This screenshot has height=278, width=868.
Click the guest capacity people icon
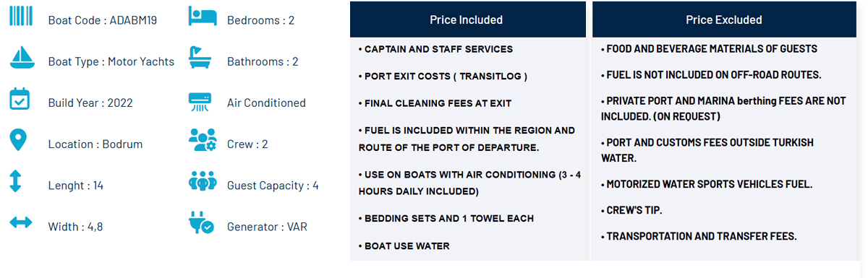coord(201,181)
